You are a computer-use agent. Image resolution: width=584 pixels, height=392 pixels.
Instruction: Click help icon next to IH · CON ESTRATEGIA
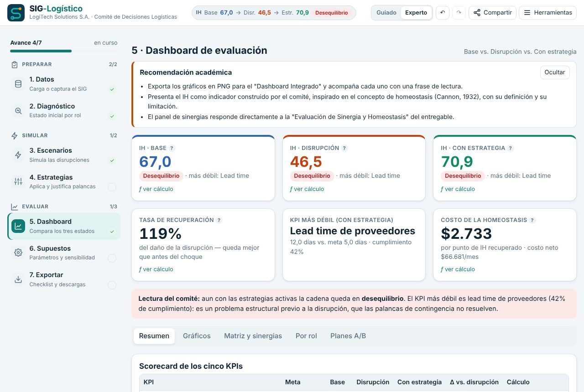click(x=511, y=148)
